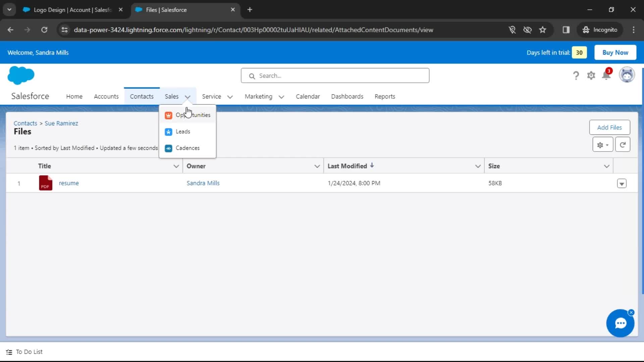The image size is (644, 362).
Task: Open browser side panel icon
Action: point(566,30)
